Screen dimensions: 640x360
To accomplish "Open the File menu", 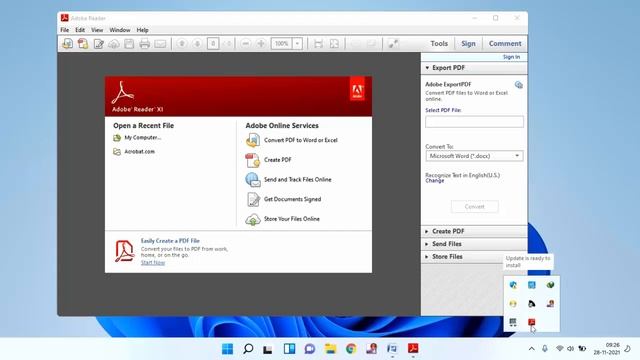I will coord(64,30).
